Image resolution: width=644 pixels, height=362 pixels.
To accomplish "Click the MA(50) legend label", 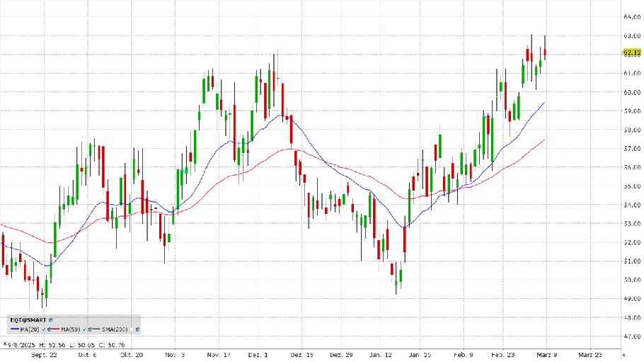I will pos(71,329).
